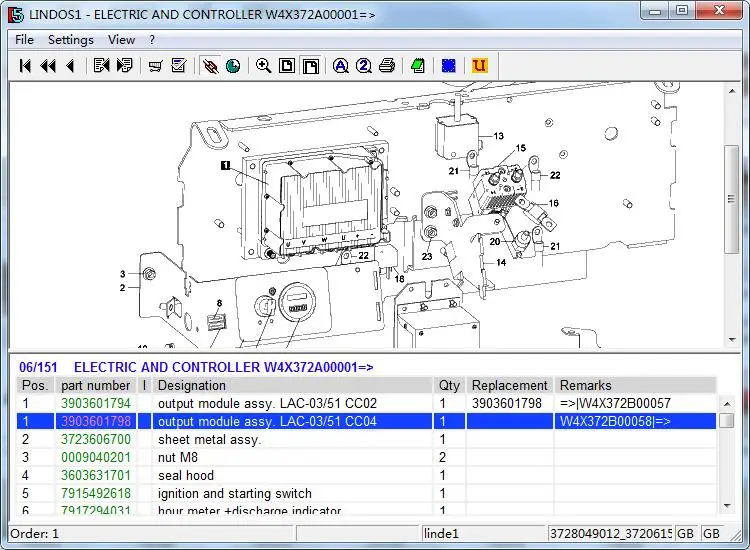
Task: Click the 'part number' column header
Action: click(x=96, y=385)
